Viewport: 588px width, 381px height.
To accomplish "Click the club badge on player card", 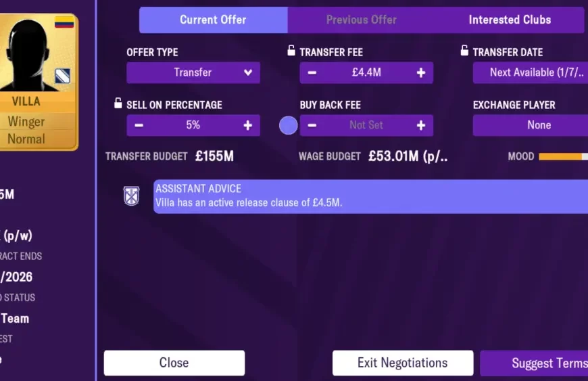I will 63,76.
